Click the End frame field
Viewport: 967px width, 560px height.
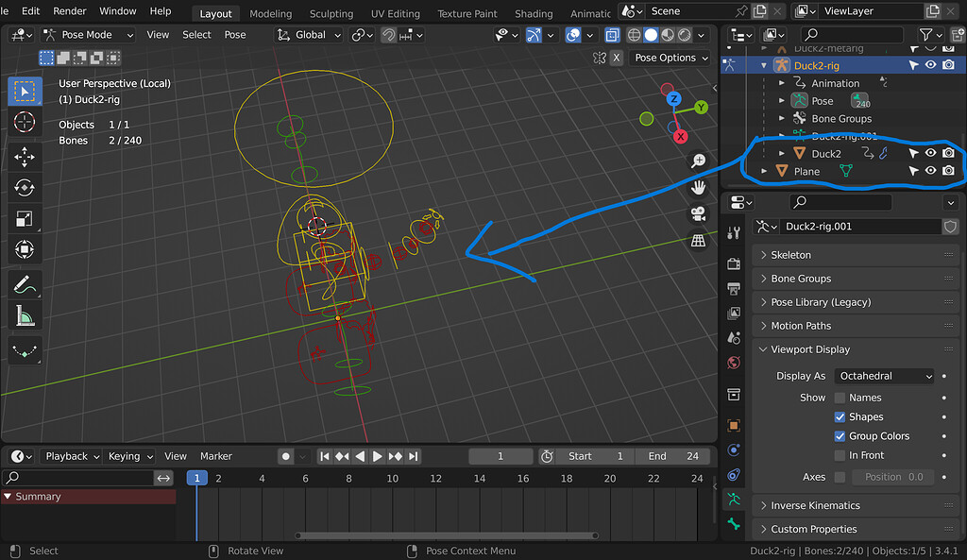click(x=674, y=456)
